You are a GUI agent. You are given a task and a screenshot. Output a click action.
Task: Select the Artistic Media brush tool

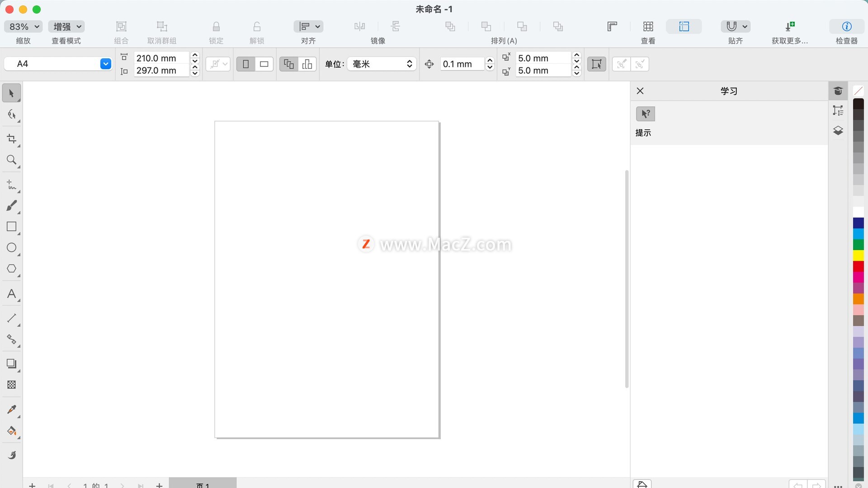point(12,206)
